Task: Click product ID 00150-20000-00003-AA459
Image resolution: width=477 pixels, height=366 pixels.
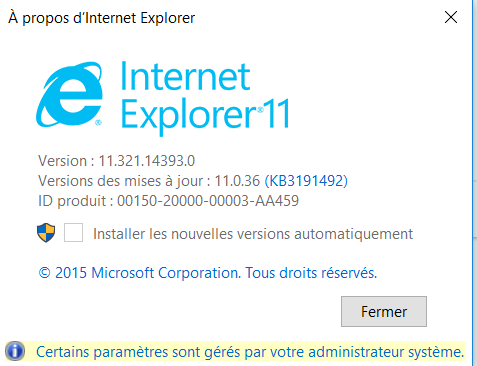Action: pyautogui.click(x=208, y=201)
